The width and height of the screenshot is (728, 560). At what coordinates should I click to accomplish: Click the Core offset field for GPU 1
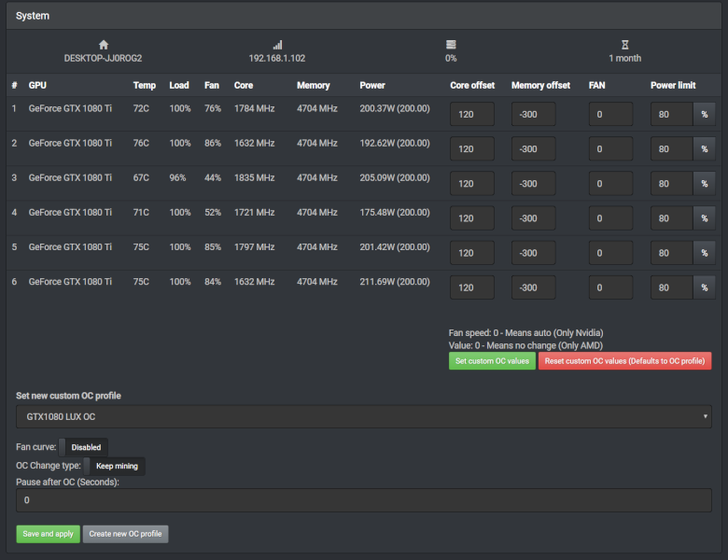pyautogui.click(x=472, y=114)
